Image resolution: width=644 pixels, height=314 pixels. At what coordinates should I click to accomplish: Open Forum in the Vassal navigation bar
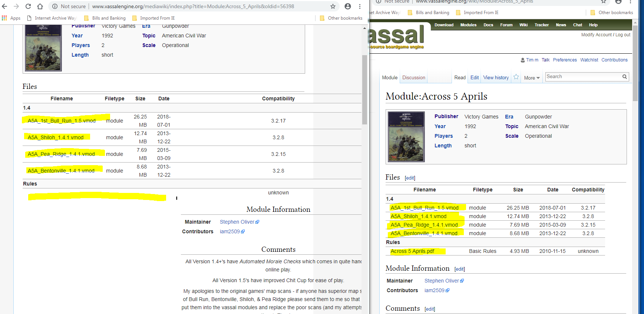pyautogui.click(x=506, y=25)
